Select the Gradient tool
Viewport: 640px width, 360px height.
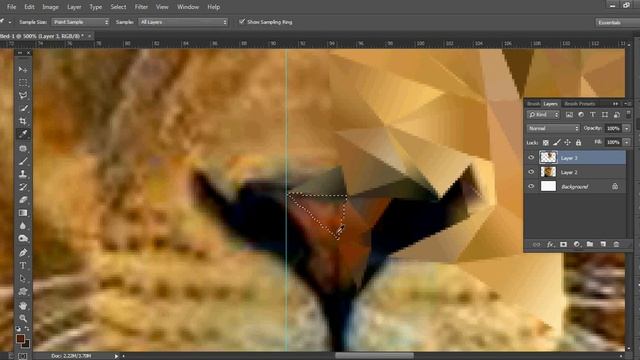click(23, 213)
